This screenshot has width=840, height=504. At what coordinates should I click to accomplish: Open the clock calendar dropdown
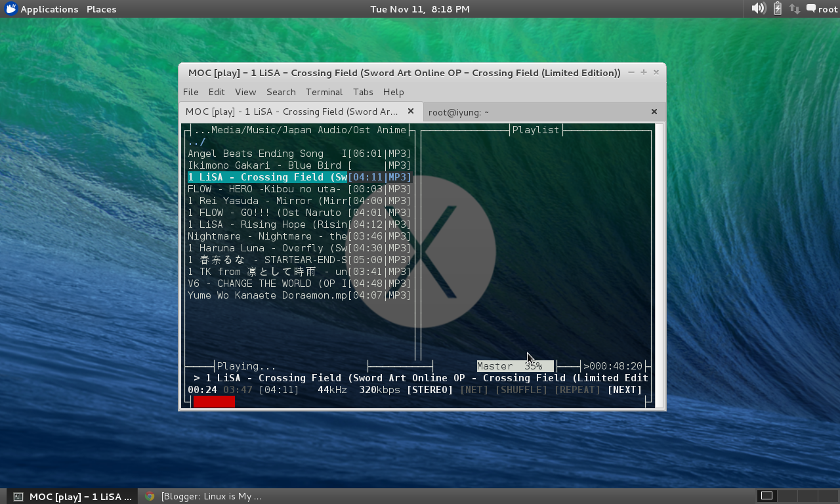[419, 9]
